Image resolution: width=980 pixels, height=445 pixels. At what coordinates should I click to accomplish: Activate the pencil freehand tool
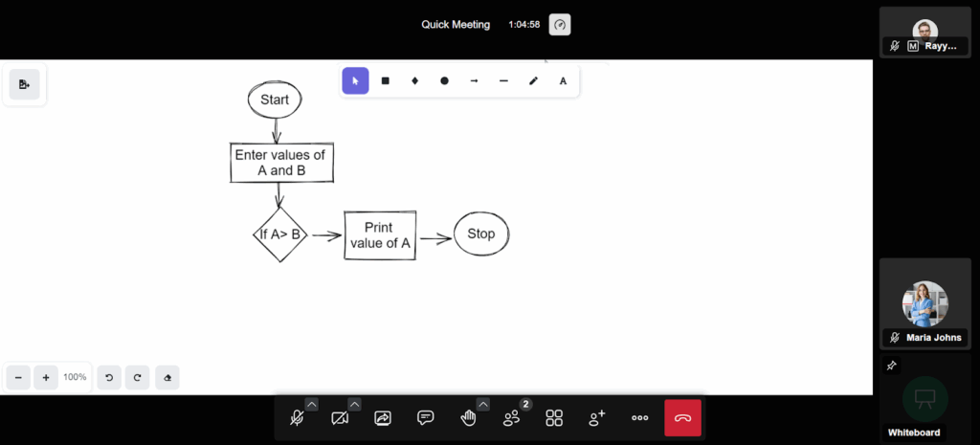[533, 81]
